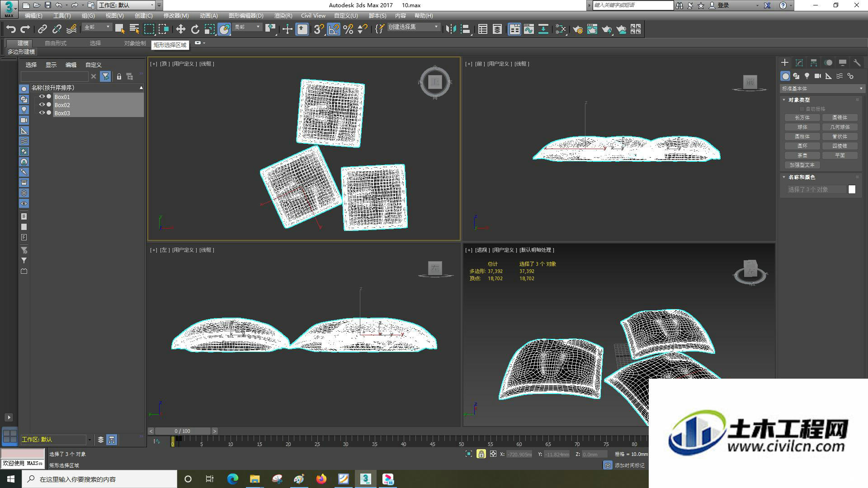
Task: Click the Select and Place tool icon
Action: coord(224,29)
